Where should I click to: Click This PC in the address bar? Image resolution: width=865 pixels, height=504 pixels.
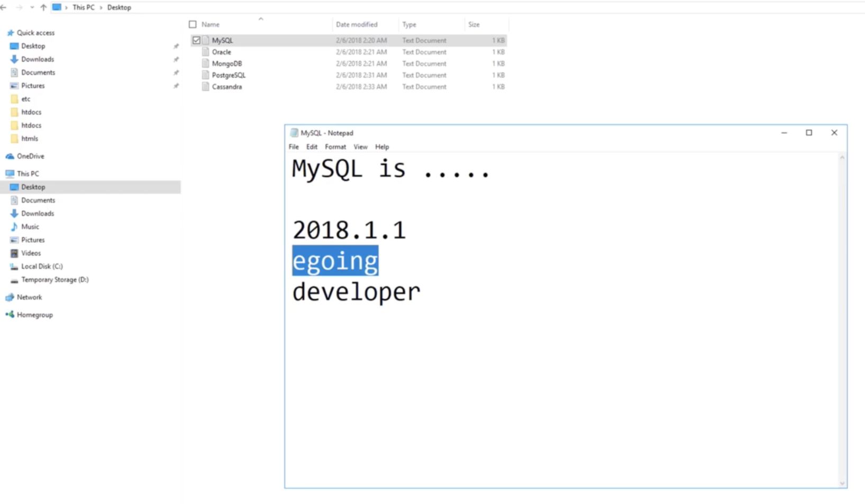tap(84, 7)
